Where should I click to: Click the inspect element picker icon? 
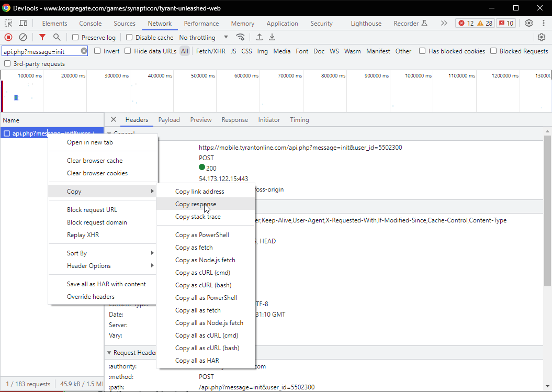click(8, 24)
